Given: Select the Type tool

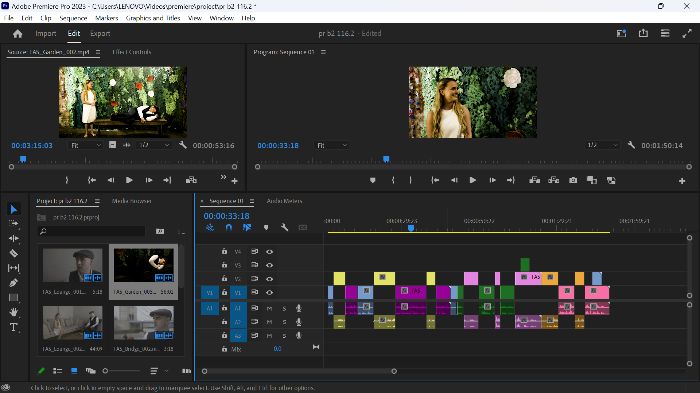Looking at the screenshot, I should point(13,327).
